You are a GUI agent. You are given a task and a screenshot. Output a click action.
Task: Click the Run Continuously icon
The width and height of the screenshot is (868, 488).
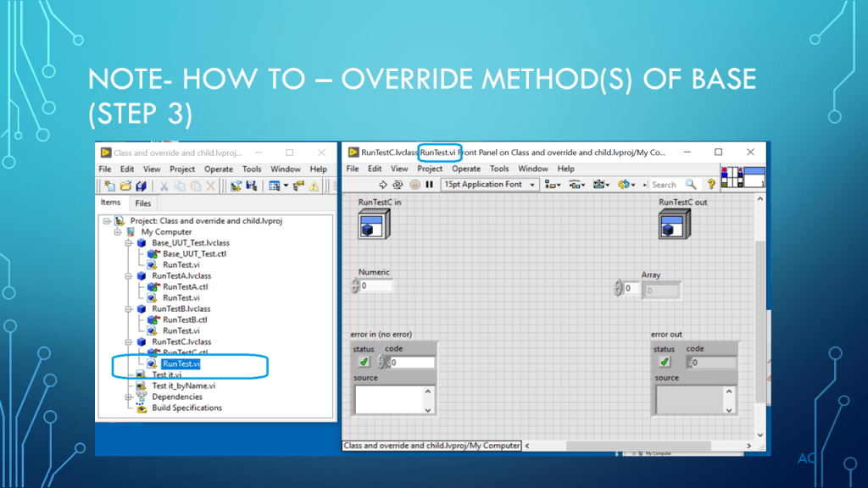click(x=398, y=184)
